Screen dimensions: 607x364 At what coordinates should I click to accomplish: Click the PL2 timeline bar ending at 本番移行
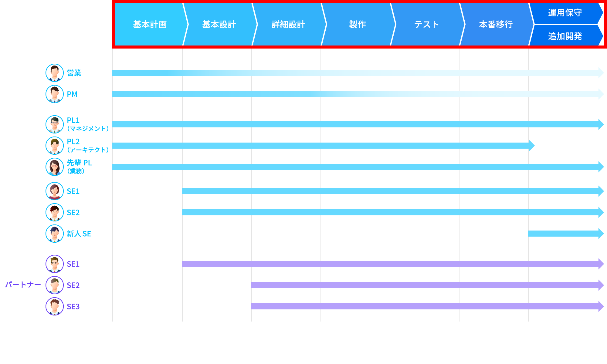click(324, 146)
